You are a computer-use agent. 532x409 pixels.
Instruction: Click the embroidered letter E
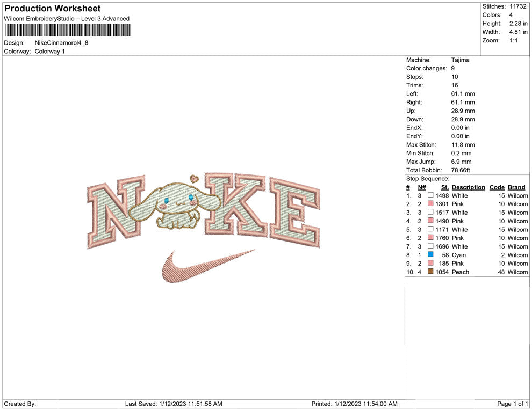[294, 209]
